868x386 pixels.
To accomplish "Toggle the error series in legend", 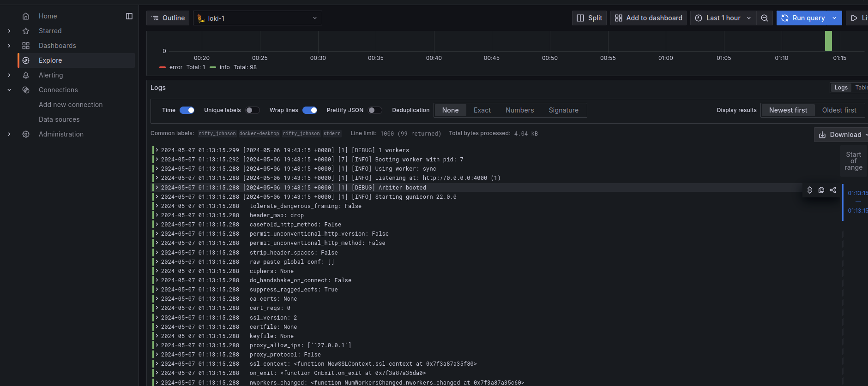I will 175,67.
